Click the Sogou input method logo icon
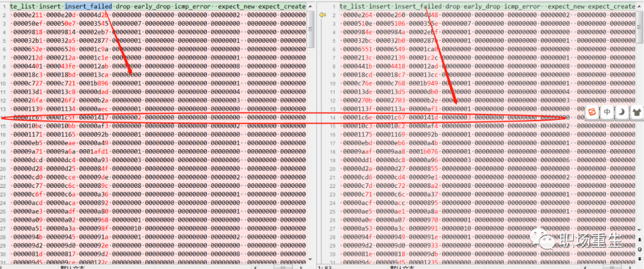 coord(592,112)
